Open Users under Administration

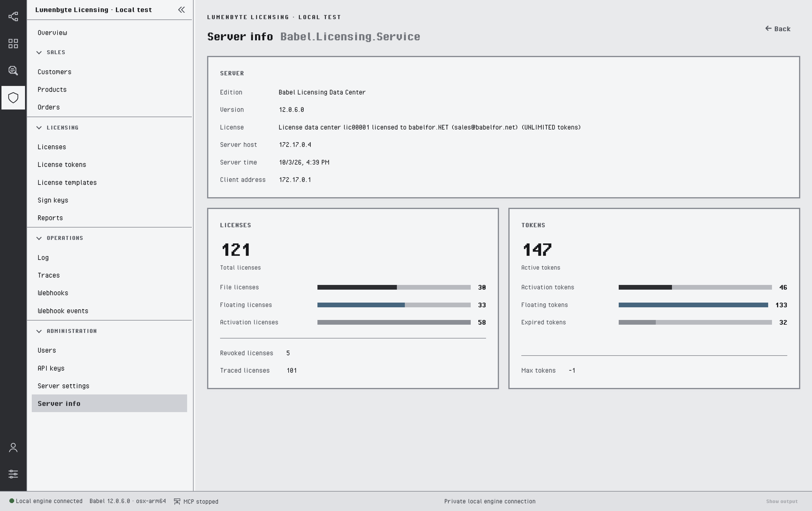(109, 351)
